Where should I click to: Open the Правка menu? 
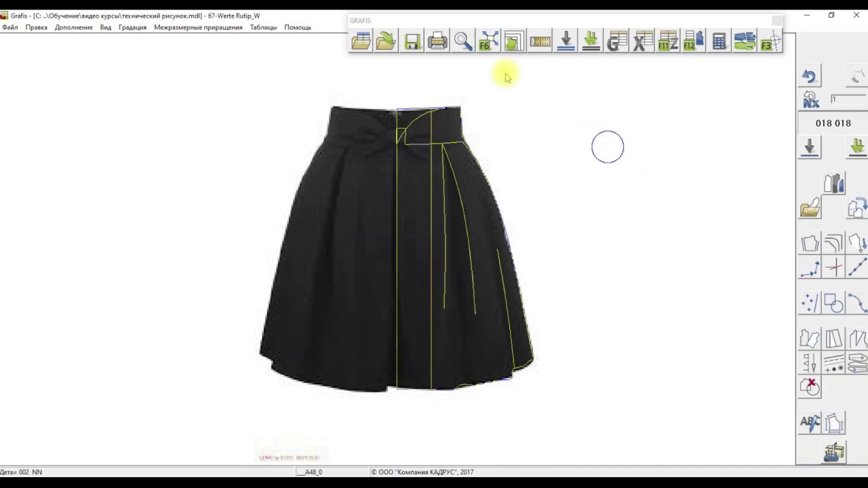click(x=37, y=27)
